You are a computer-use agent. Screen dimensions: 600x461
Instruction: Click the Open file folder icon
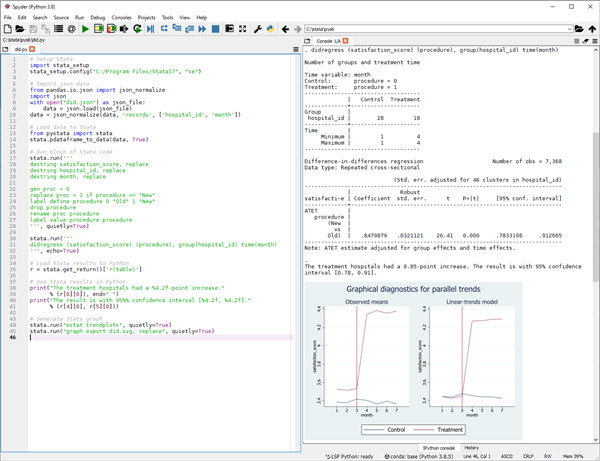coord(19,30)
